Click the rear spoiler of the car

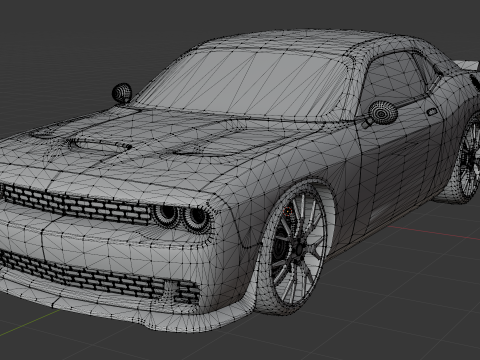click(468, 65)
